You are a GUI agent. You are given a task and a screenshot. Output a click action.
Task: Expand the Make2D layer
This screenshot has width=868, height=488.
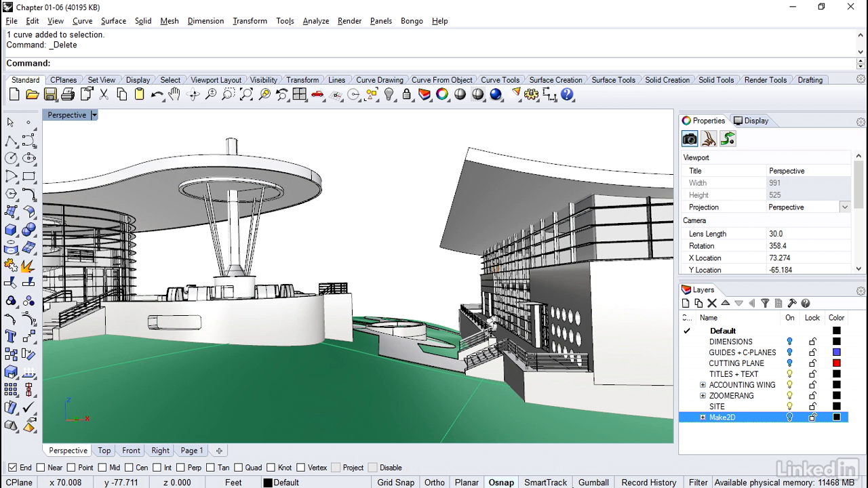click(703, 418)
